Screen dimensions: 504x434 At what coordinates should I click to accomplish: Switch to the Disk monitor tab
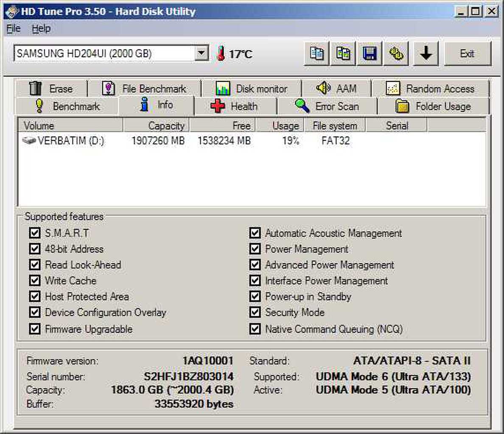[252, 88]
